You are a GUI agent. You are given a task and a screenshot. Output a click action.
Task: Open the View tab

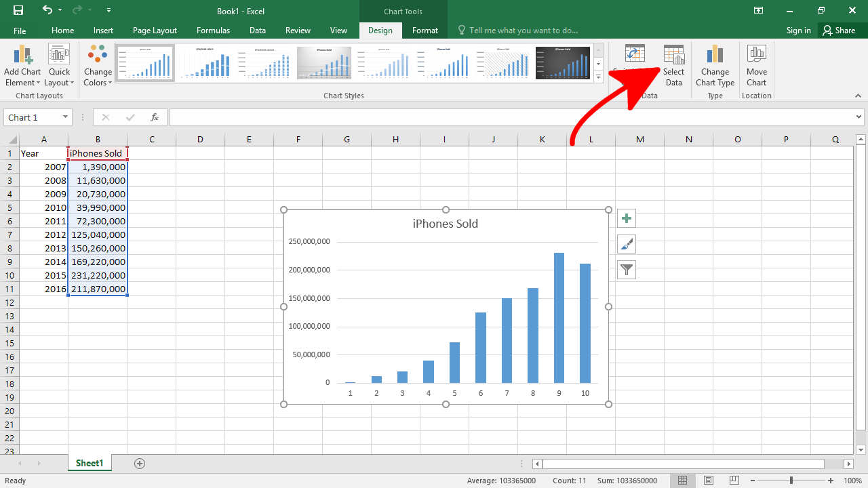338,30
